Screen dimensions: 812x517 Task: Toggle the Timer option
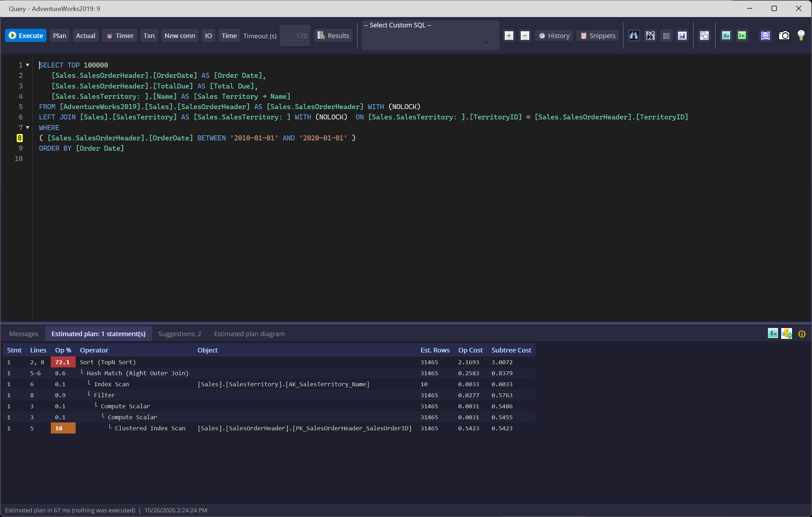(x=120, y=36)
